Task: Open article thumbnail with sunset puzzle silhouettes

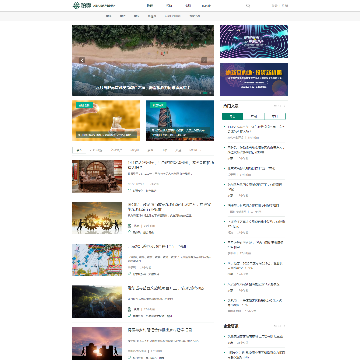Action: pyautogui.click(x=97, y=343)
